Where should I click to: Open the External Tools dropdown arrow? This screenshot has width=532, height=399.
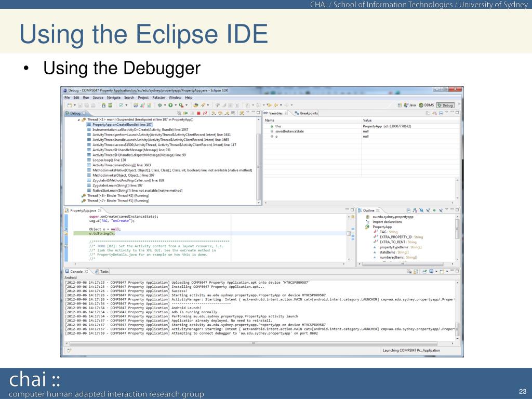point(187,105)
